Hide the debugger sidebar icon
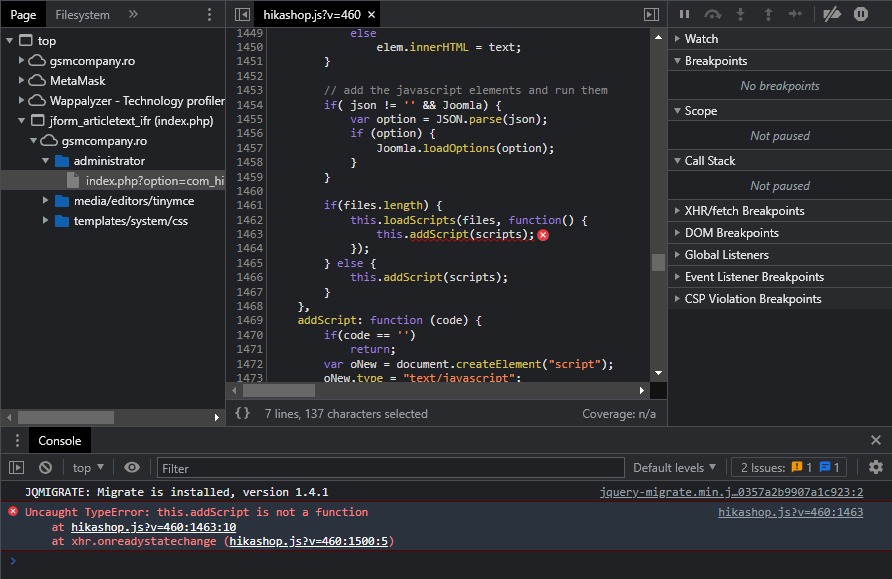The width and height of the screenshot is (892, 579). coord(652,15)
